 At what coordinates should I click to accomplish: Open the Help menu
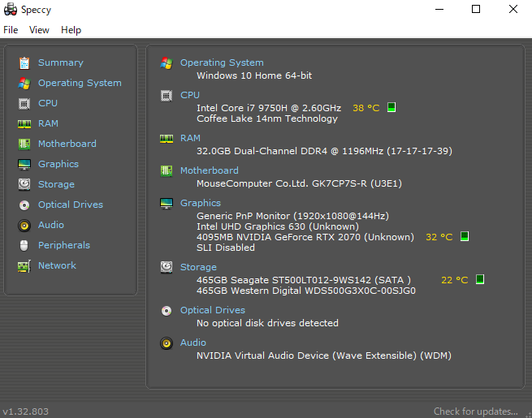(x=71, y=30)
